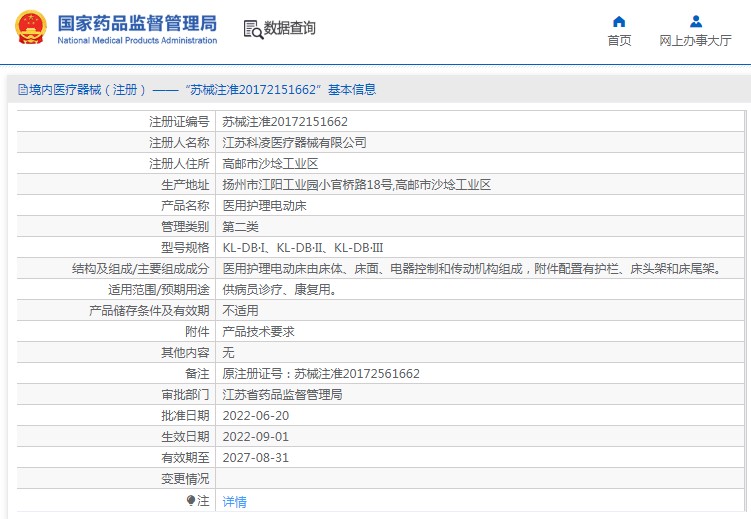The image size is (751, 519).
Task: Click the 型号规格 label
Action: point(185,248)
